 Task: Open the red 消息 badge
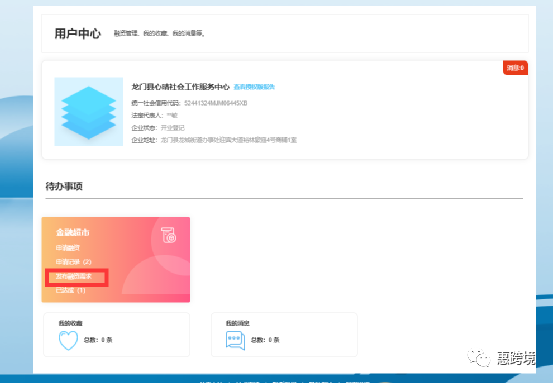515,68
